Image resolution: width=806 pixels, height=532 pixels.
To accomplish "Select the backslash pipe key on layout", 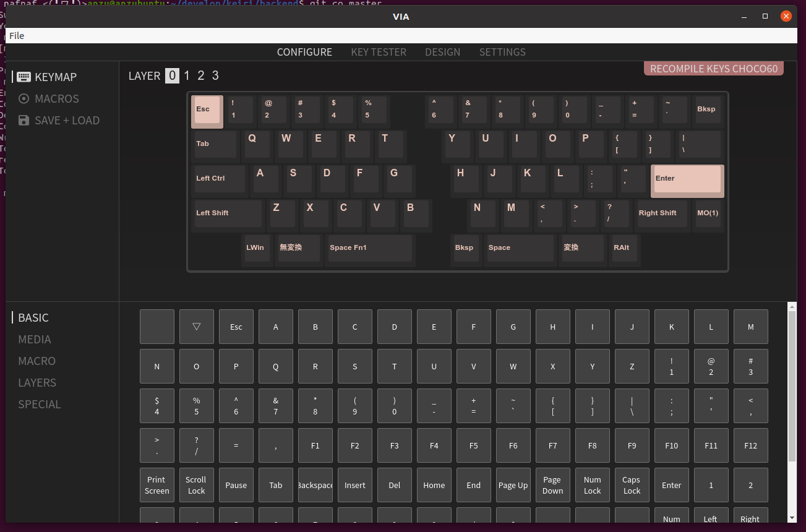I will click(699, 145).
